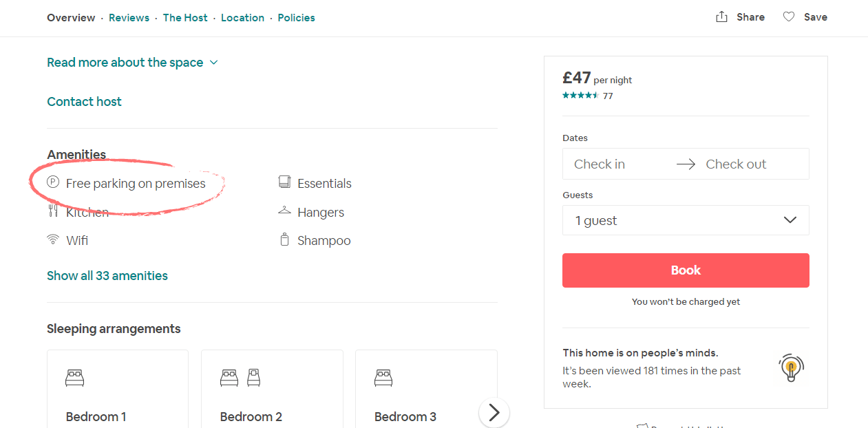The height and width of the screenshot is (428, 868).
Task: Open the Policies tab
Action: pos(296,18)
